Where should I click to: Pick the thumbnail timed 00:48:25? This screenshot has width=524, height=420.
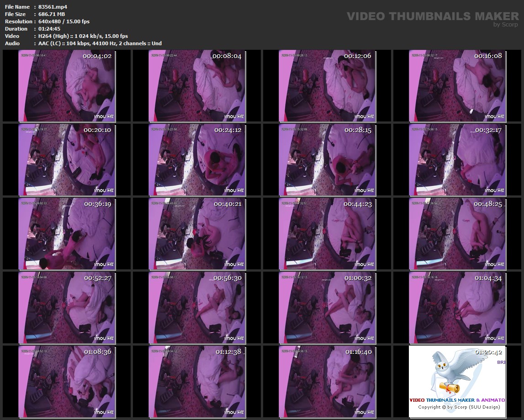point(457,234)
